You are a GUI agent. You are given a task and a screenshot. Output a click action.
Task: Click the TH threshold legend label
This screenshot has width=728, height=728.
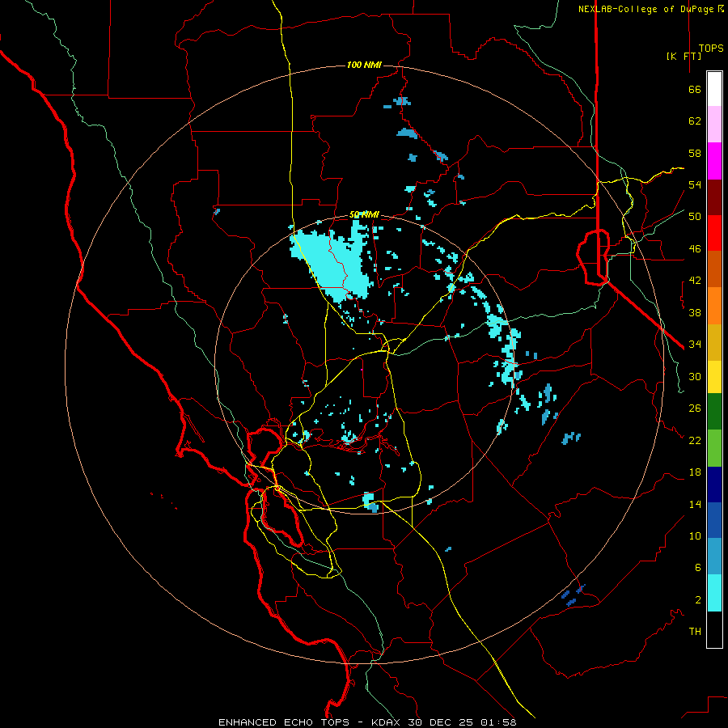(x=695, y=632)
